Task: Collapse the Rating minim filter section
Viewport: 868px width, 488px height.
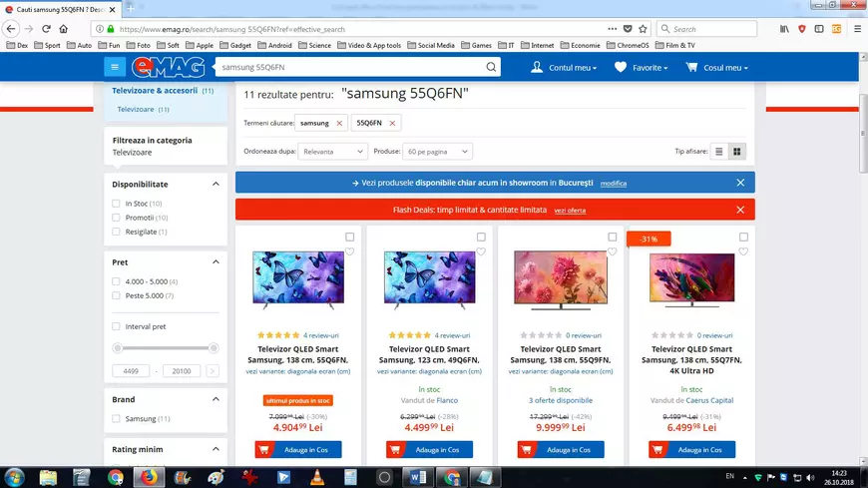Action: tap(216, 449)
